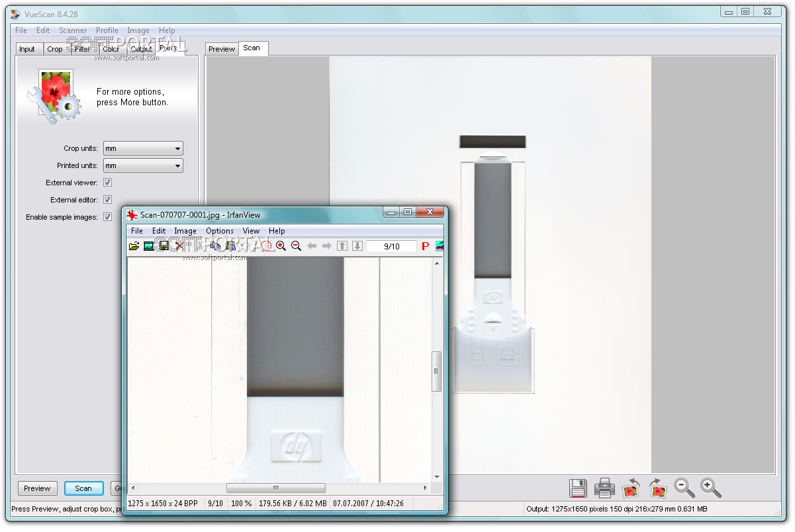Screen dimensions: 795x532
Task: Click '179.56 KB / 6.02 MB' in status bar
Action: 293,504
